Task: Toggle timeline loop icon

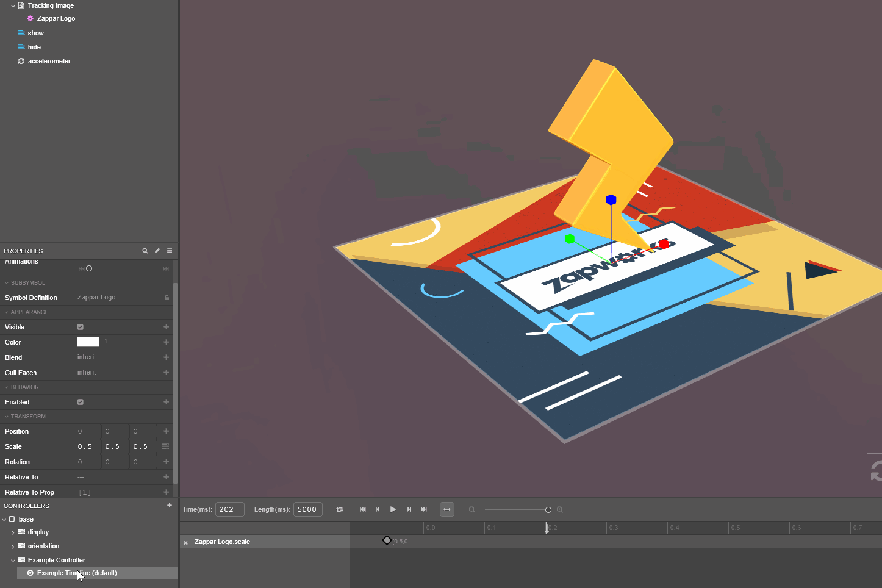Action: (x=340, y=509)
